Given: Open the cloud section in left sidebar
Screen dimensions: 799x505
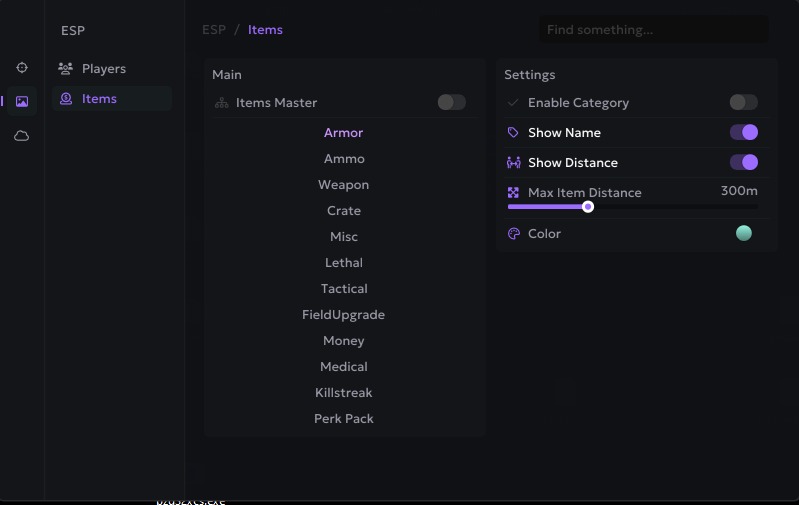Looking at the screenshot, I should pos(22,136).
